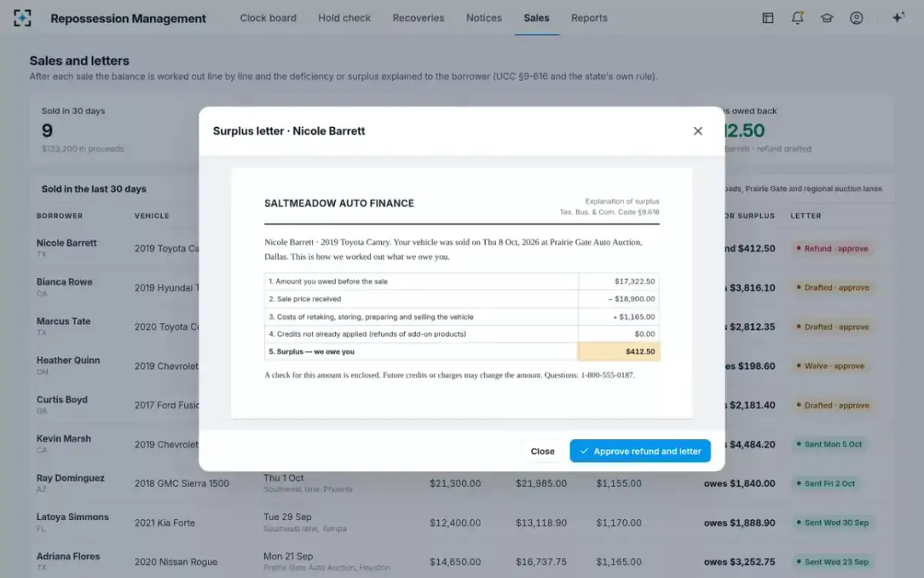Image resolution: width=924 pixels, height=578 pixels.
Task: Go to the Recoveries tab
Action: (x=418, y=18)
